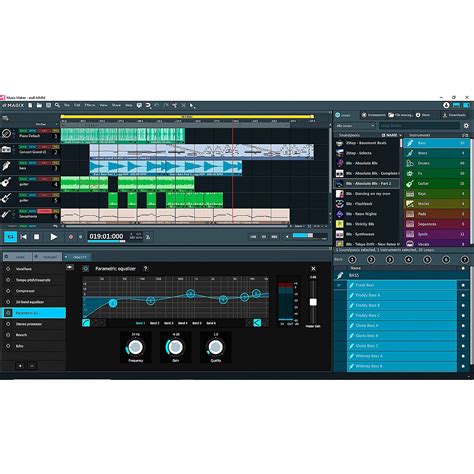474x474 pixels.
Task: Remove an effect with the minus button
Action: (x=32, y=366)
